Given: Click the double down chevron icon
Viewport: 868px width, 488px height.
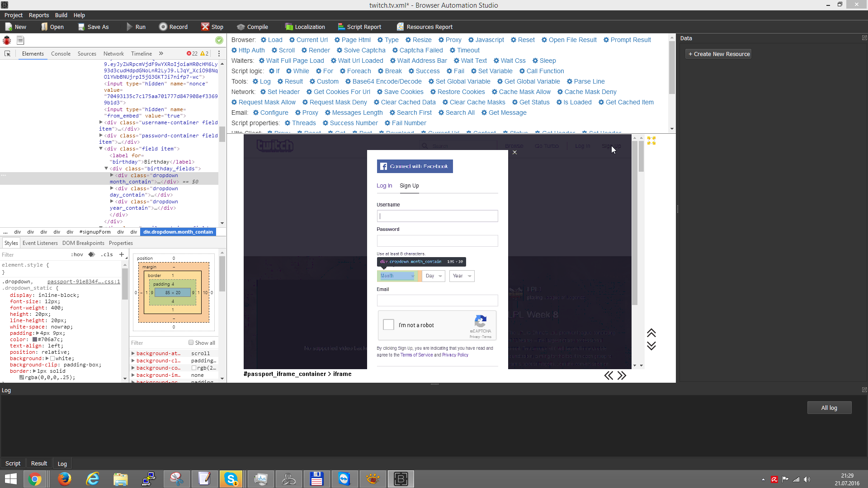Looking at the screenshot, I should 651,346.
